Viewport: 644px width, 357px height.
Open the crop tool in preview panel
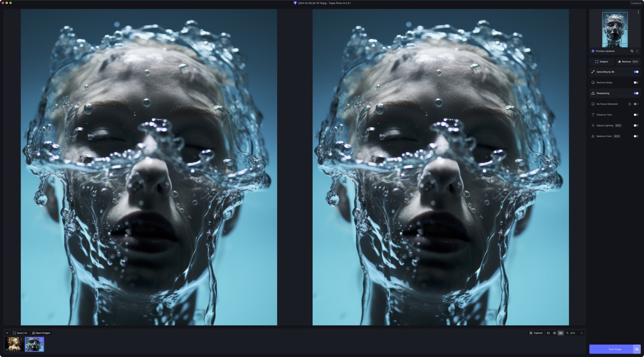632,51
